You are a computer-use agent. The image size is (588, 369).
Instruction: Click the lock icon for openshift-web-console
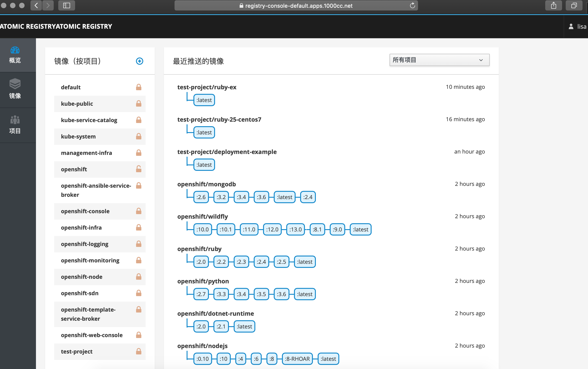[x=139, y=335]
